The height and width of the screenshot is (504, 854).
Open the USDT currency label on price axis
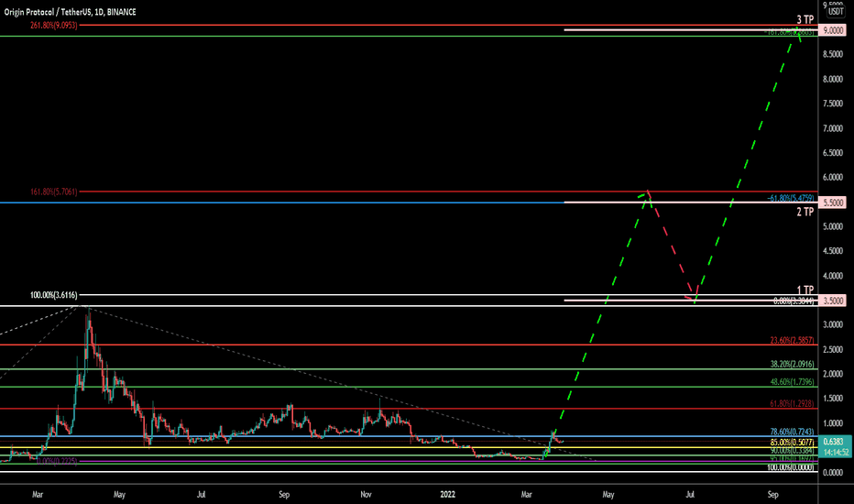click(835, 11)
